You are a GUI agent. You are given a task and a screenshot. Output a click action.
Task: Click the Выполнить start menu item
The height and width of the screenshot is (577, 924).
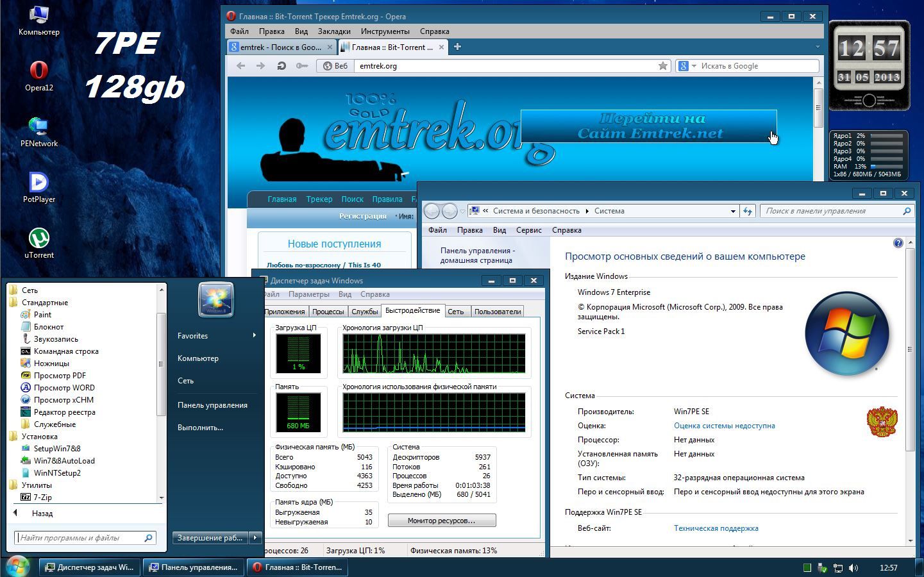[x=201, y=427]
